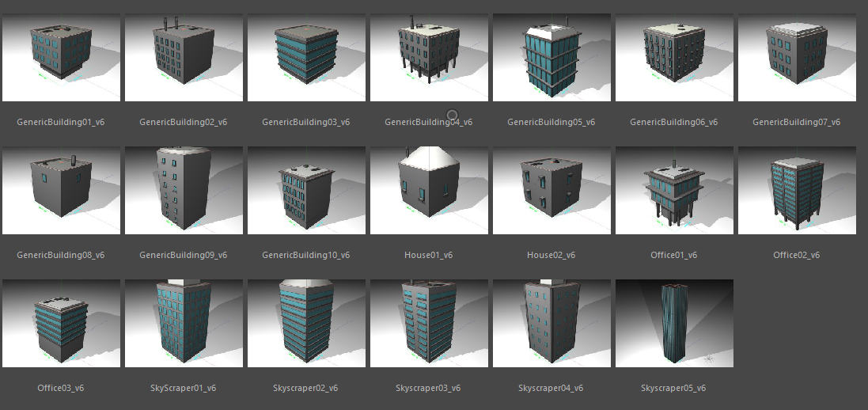Select the Skyscraper02_v6 thumbnail

(x=306, y=323)
